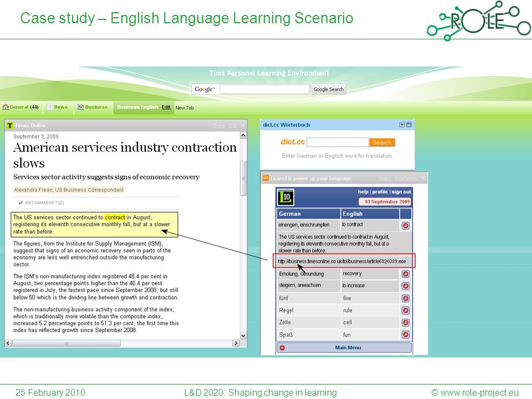Click the orange dict.cc logo
The width and height of the screenshot is (532, 399).
point(293,142)
